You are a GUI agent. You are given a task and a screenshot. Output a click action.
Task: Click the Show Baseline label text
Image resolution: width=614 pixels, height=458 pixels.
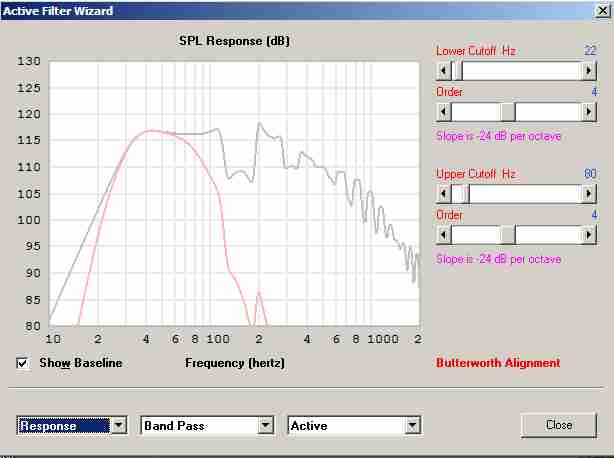coord(81,363)
